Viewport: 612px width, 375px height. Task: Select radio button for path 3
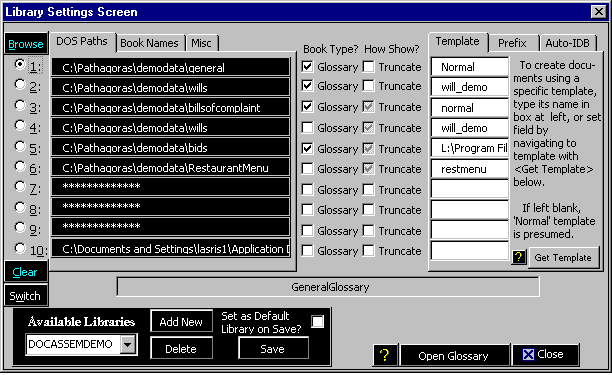(20, 105)
